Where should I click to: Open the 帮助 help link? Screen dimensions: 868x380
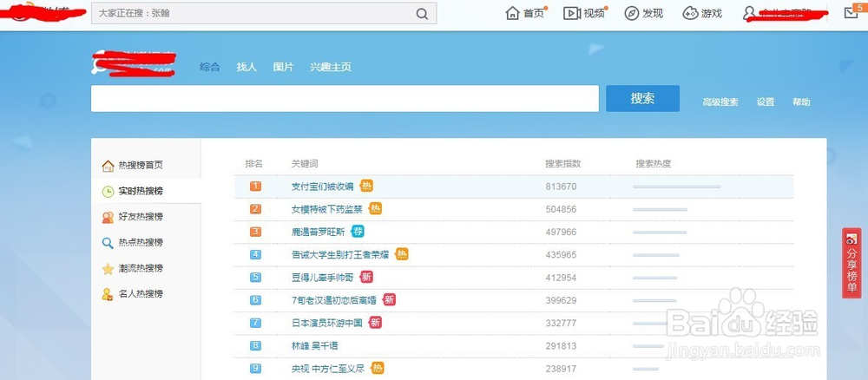tap(801, 102)
